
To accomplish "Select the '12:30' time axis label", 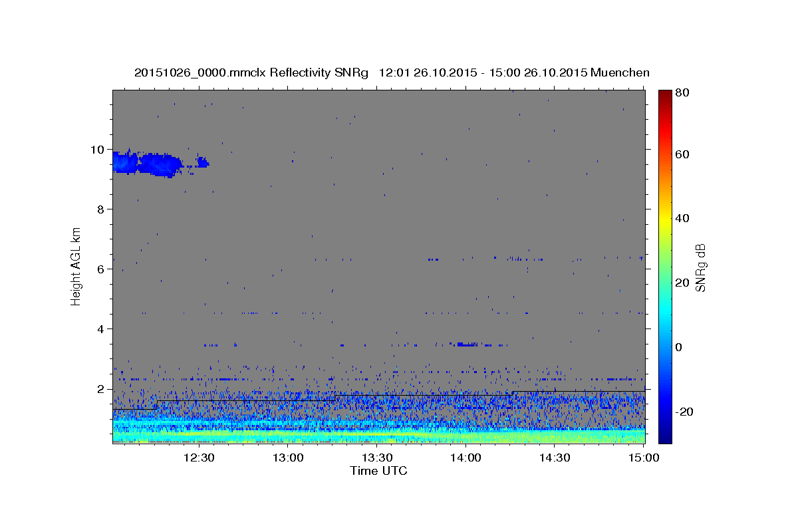I will point(198,458).
